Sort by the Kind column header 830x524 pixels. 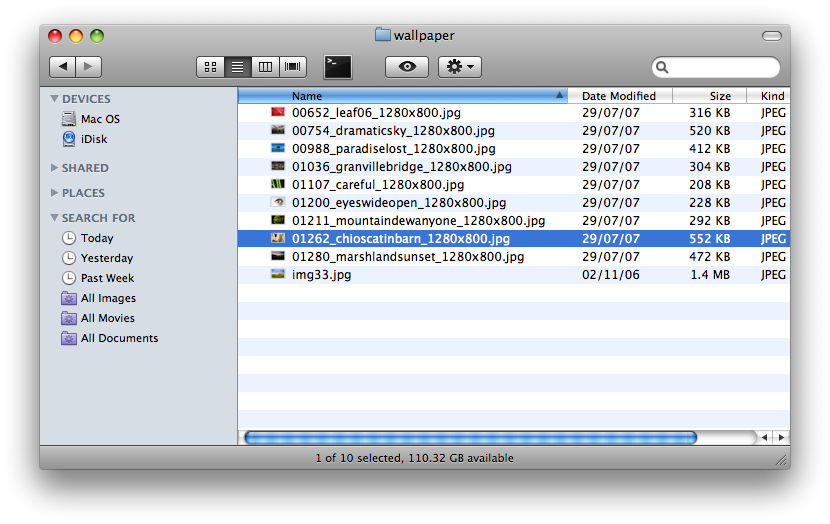[x=769, y=96]
